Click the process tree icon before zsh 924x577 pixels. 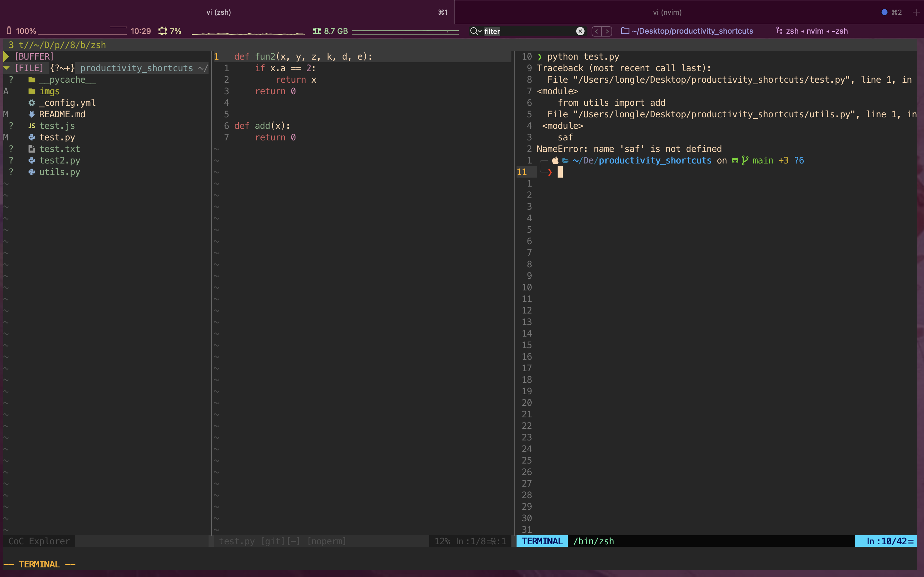click(779, 31)
